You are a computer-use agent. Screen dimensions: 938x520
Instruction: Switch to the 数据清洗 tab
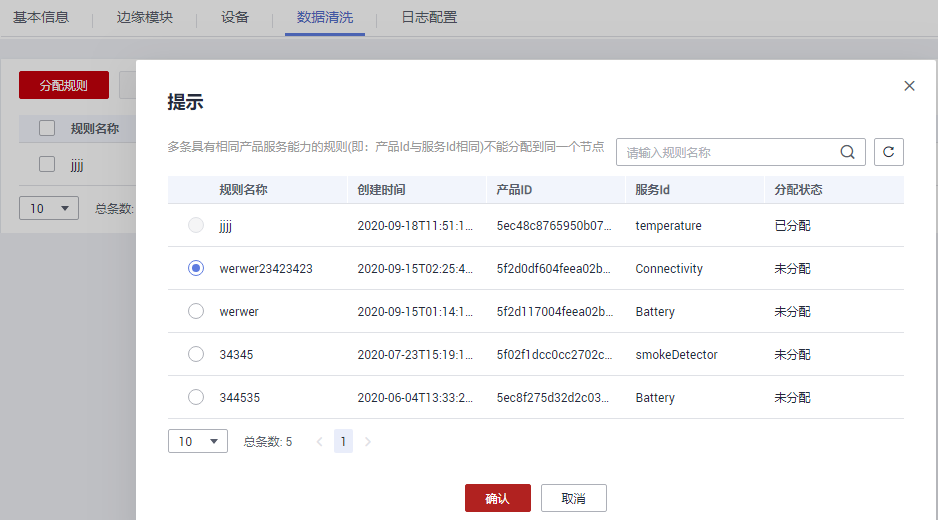[325, 17]
